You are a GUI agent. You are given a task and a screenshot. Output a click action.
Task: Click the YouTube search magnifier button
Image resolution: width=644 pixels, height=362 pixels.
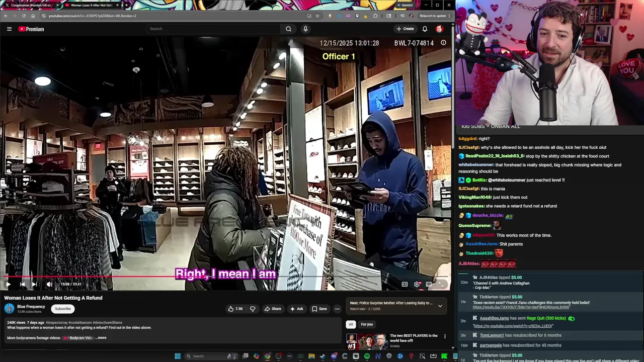click(288, 29)
